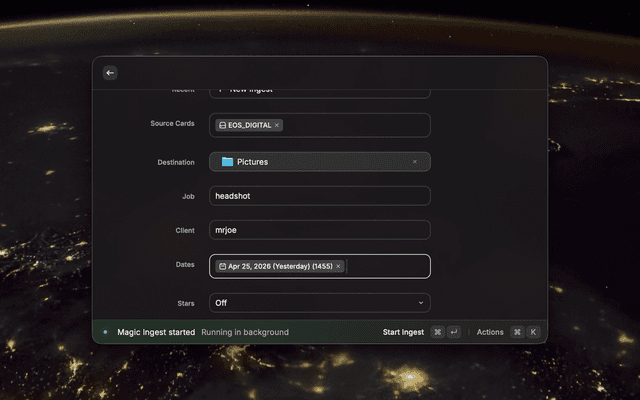Click the calendar icon in date tag

click(222, 266)
